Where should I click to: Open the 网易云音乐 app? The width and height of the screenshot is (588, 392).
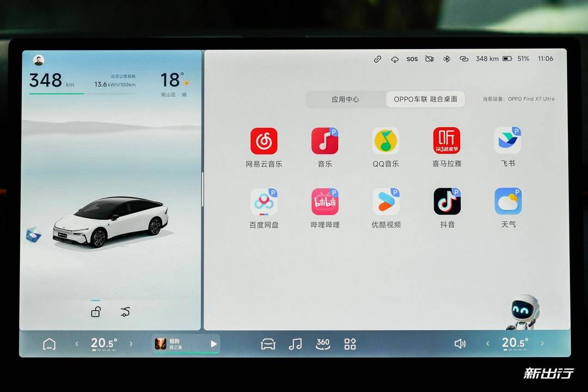coord(264,141)
